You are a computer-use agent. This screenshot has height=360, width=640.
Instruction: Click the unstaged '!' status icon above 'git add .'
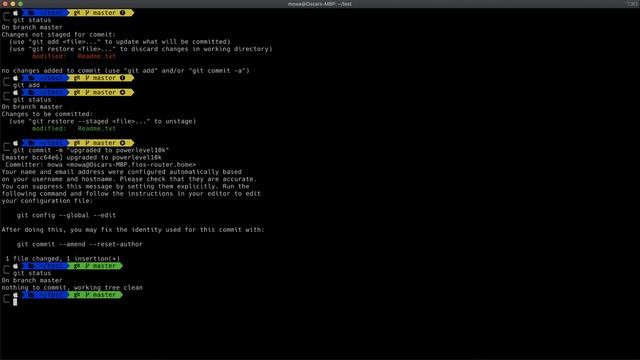point(122,78)
